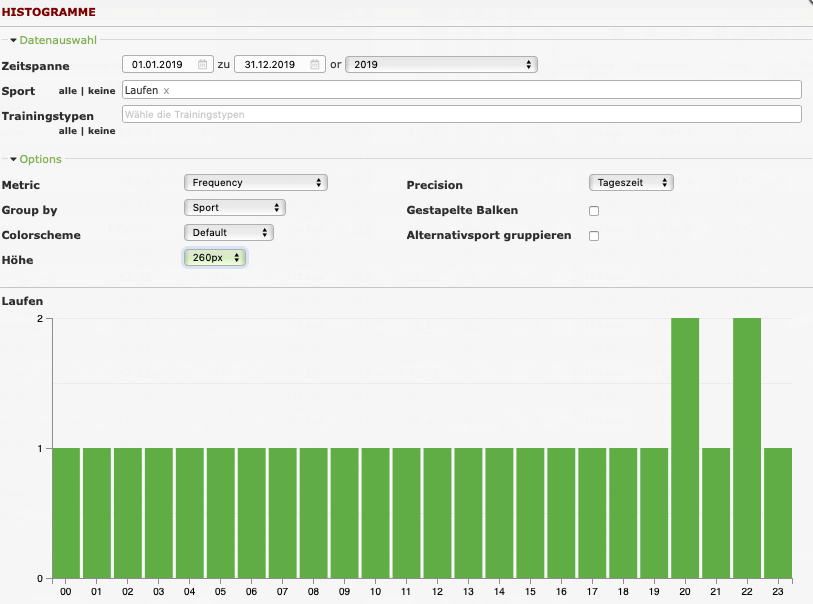Click the HISTOGRAMME heading

tap(49, 12)
